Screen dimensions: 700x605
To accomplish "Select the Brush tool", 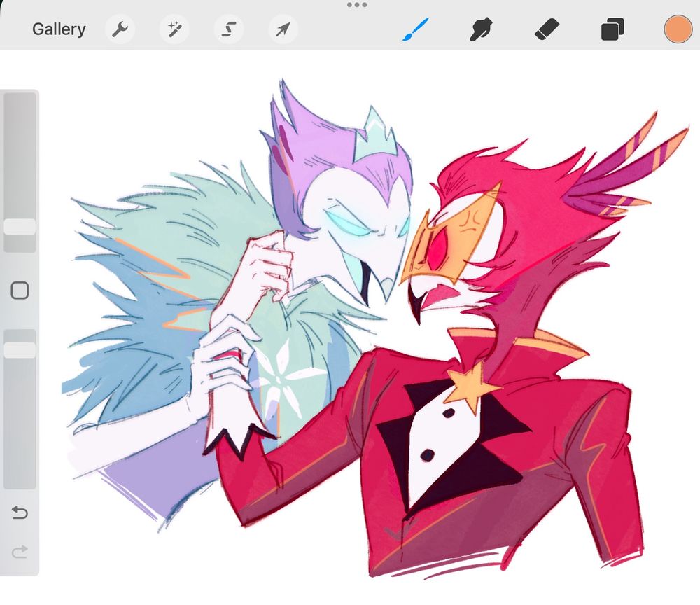I will click(416, 29).
